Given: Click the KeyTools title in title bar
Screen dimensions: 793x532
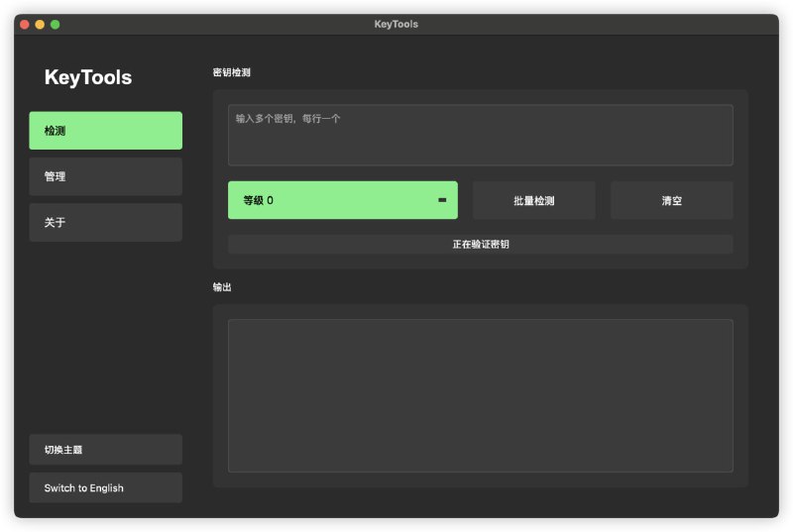Looking at the screenshot, I should coord(396,24).
